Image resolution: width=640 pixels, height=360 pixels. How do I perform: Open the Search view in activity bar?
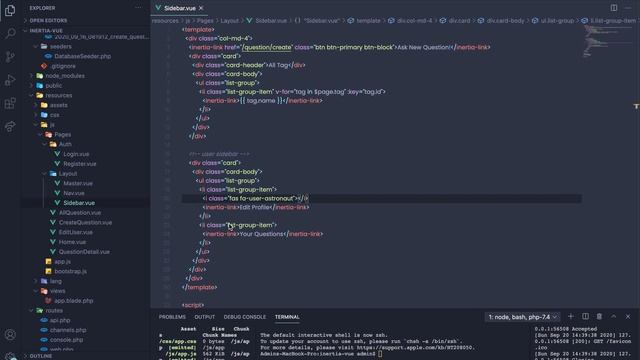coord(10,33)
